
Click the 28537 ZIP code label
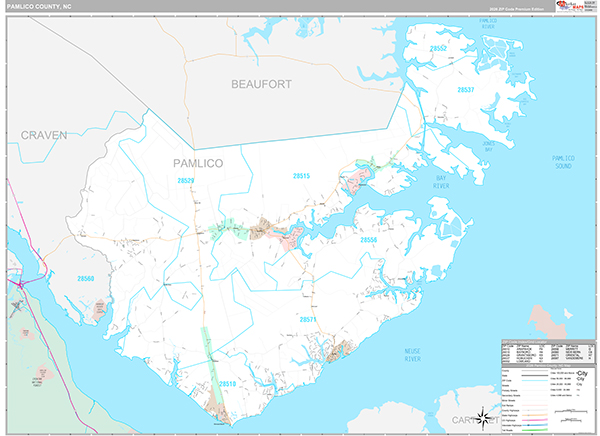coord(466,90)
